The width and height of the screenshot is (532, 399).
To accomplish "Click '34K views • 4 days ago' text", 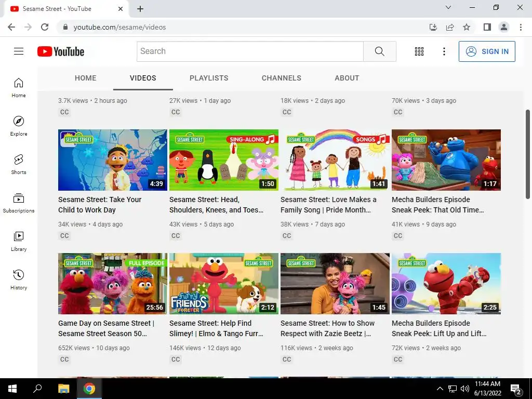I will [x=90, y=224].
